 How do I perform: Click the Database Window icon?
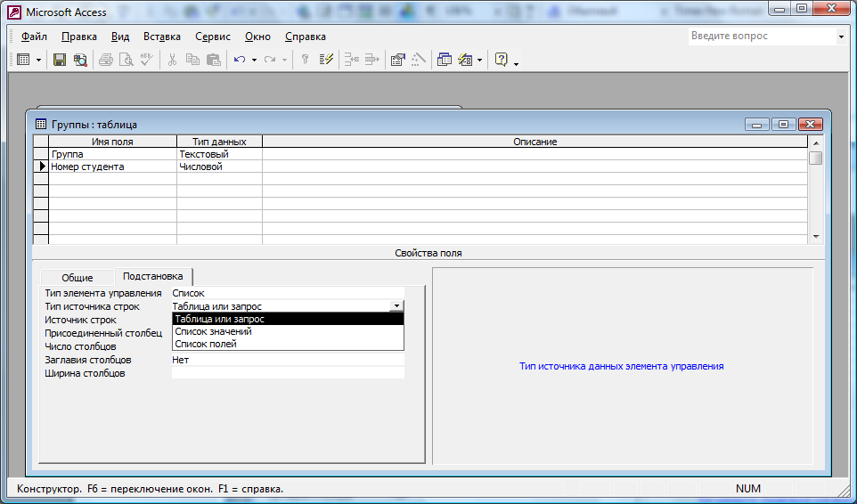(x=445, y=60)
